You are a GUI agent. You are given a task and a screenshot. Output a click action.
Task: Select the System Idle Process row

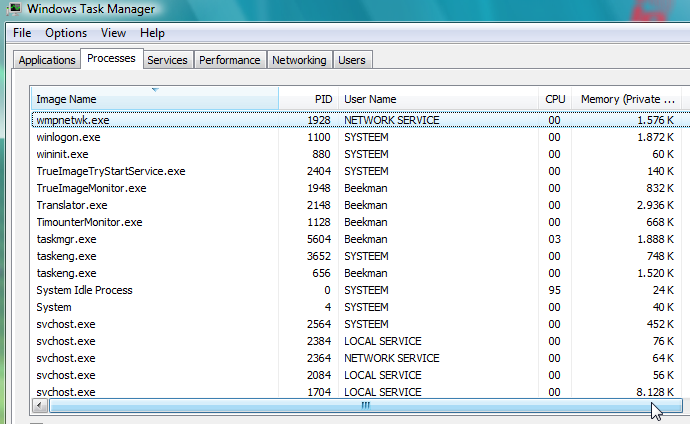[361, 290]
